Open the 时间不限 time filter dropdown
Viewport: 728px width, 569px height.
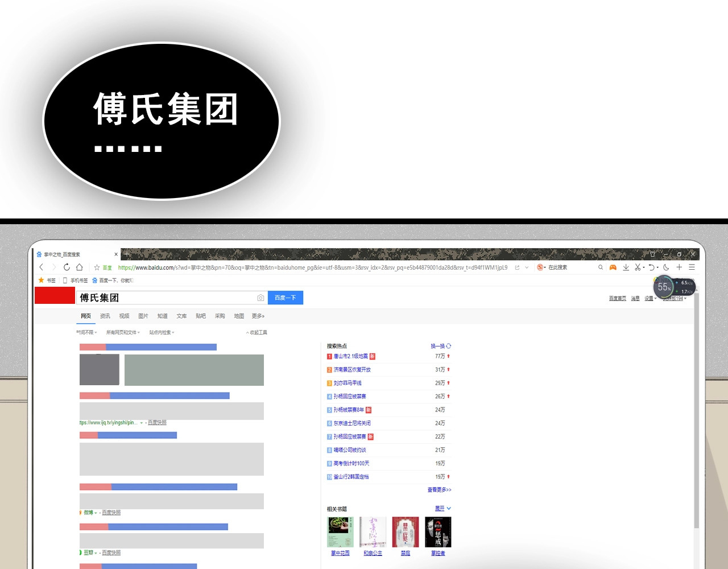(x=86, y=332)
